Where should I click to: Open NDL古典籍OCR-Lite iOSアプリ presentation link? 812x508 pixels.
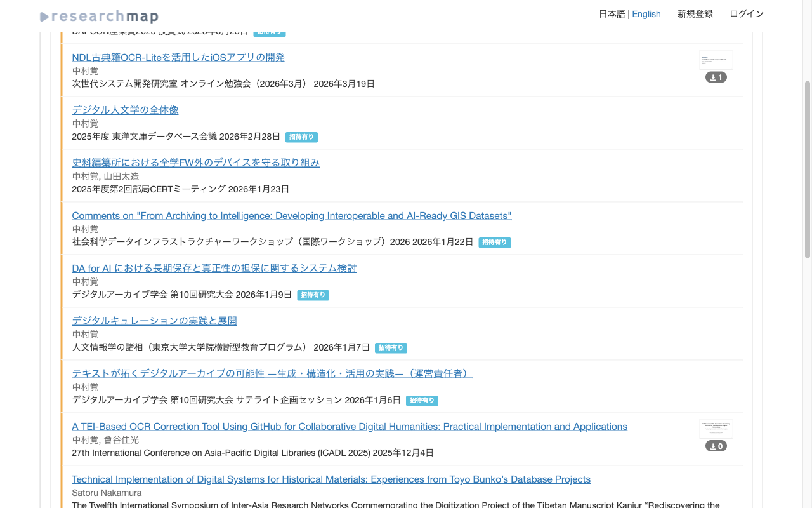(178, 57)
